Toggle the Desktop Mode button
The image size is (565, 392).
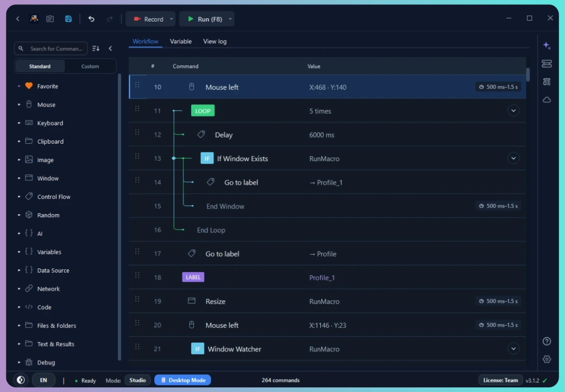(183, 380)
